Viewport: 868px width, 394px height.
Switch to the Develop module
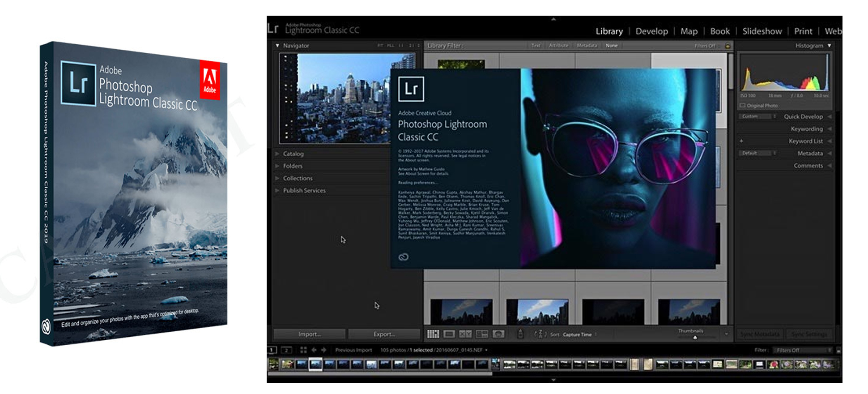tap(651, 31)
